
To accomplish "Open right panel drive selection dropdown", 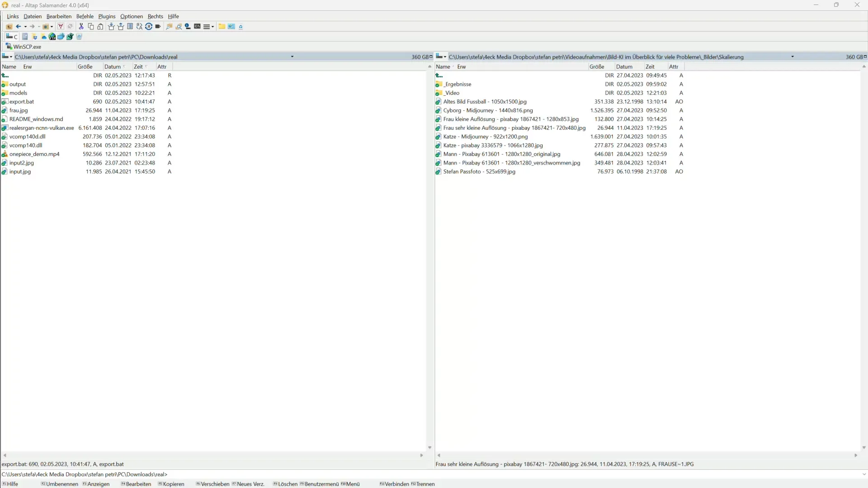I will [441, 56].
